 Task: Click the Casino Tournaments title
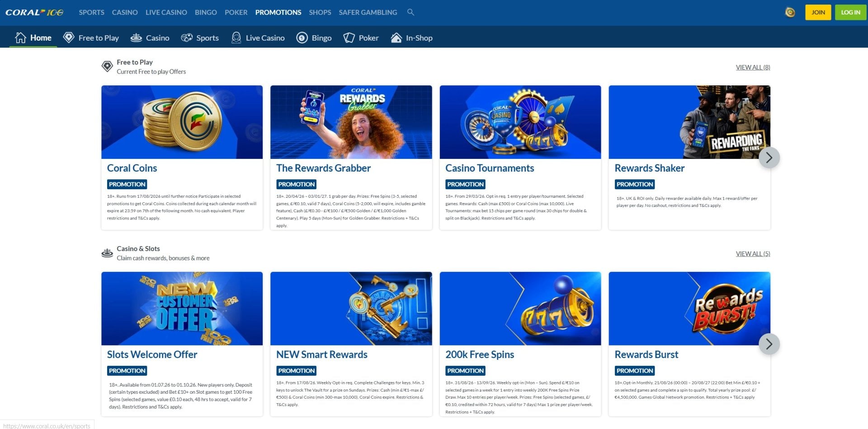coord(490,168)
